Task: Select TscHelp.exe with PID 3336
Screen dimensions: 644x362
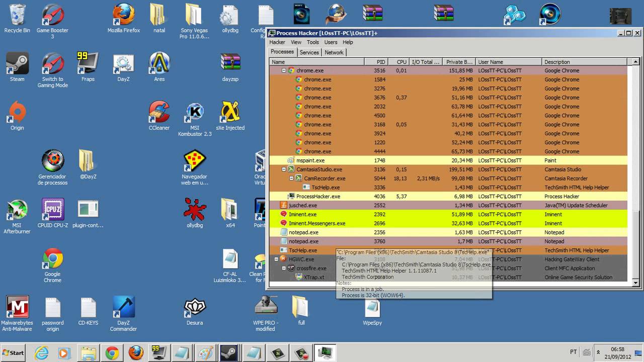Action: pos(448,188)
